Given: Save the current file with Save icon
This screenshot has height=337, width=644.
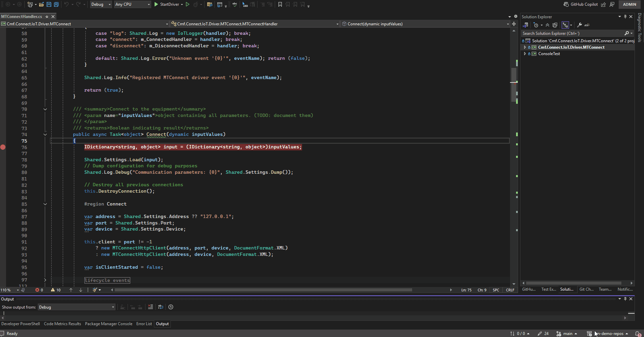Looking at the screenshot, I should coord(49,4).
